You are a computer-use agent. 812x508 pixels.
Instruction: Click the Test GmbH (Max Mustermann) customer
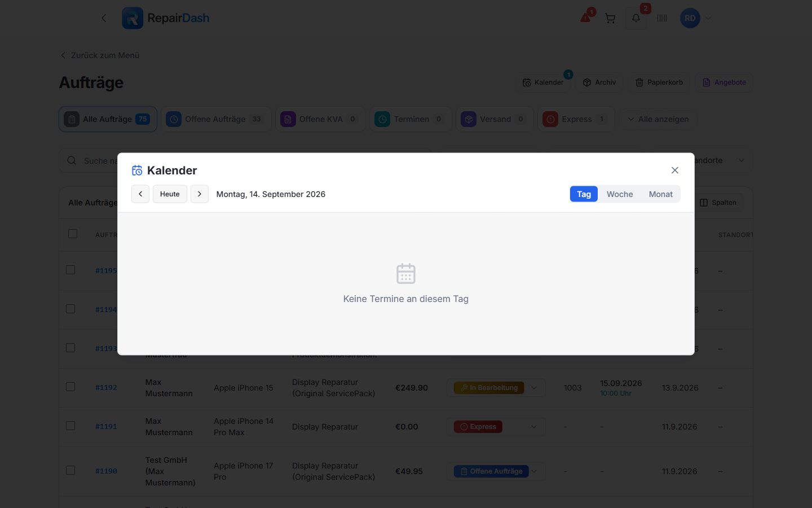(x=170, y=471)
